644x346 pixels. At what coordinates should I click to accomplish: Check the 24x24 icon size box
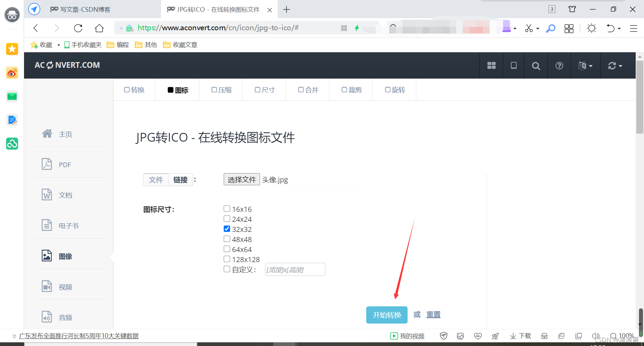pyautogui.click(x=227, y=219)
